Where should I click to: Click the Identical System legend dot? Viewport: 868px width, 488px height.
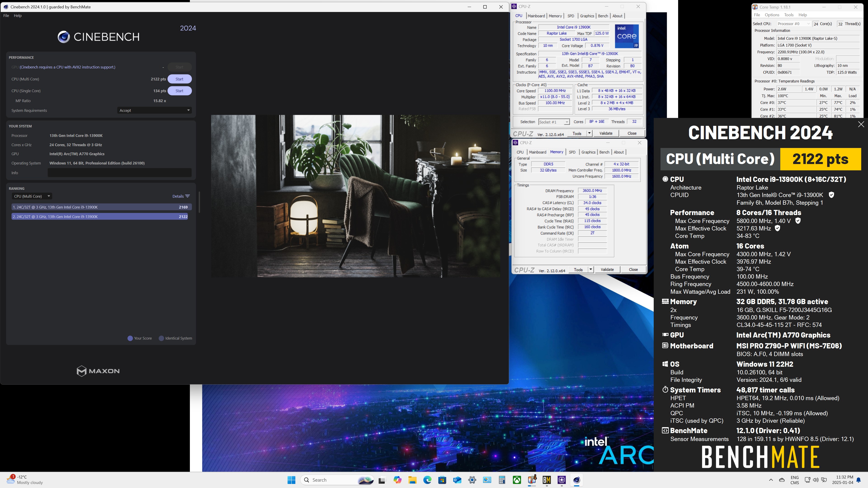[x=161, y=338]
